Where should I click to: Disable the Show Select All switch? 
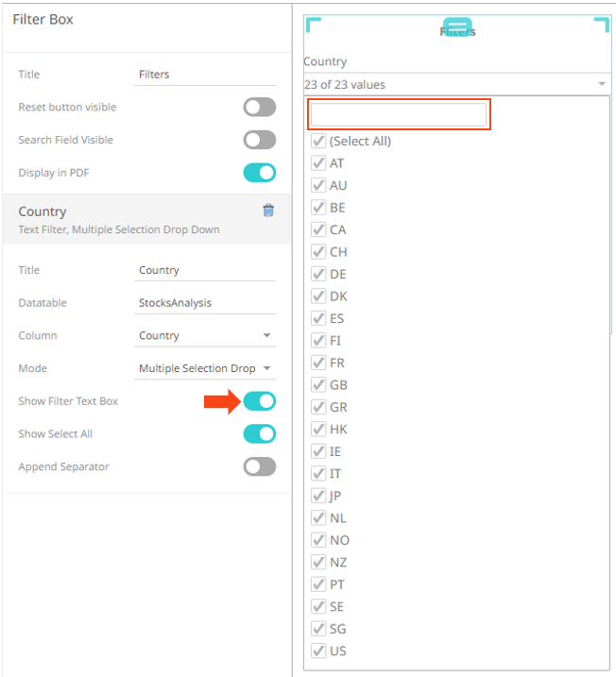pyautogui.click(x=259, y=434)
